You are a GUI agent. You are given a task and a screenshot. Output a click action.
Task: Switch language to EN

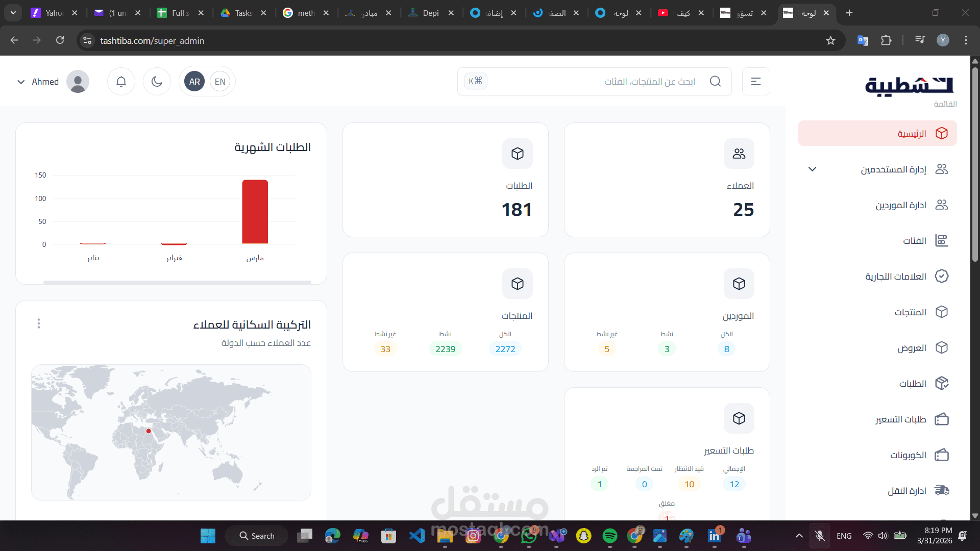220,82
